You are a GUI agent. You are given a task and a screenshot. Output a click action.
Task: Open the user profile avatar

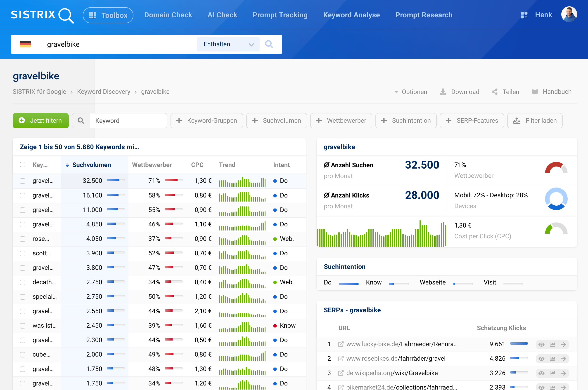point(569,14)
